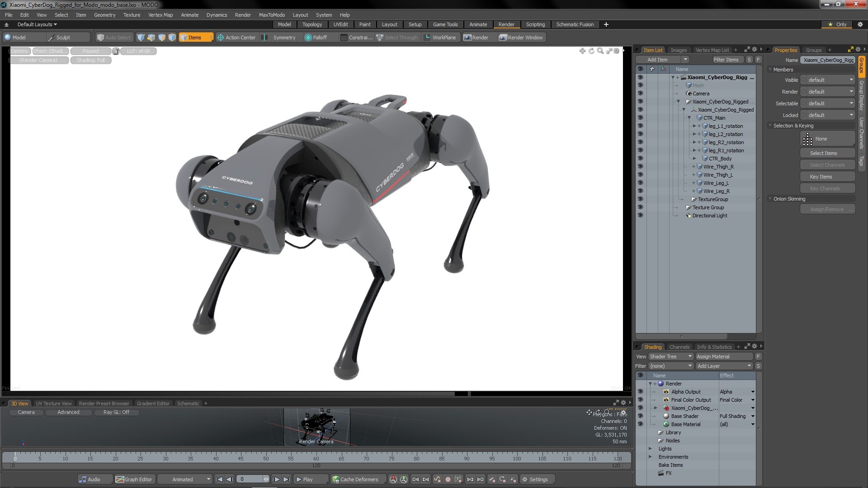Click Name field Xiaomi_CyberDog_Rigg
868x488 pixels.
coord(828,60)
